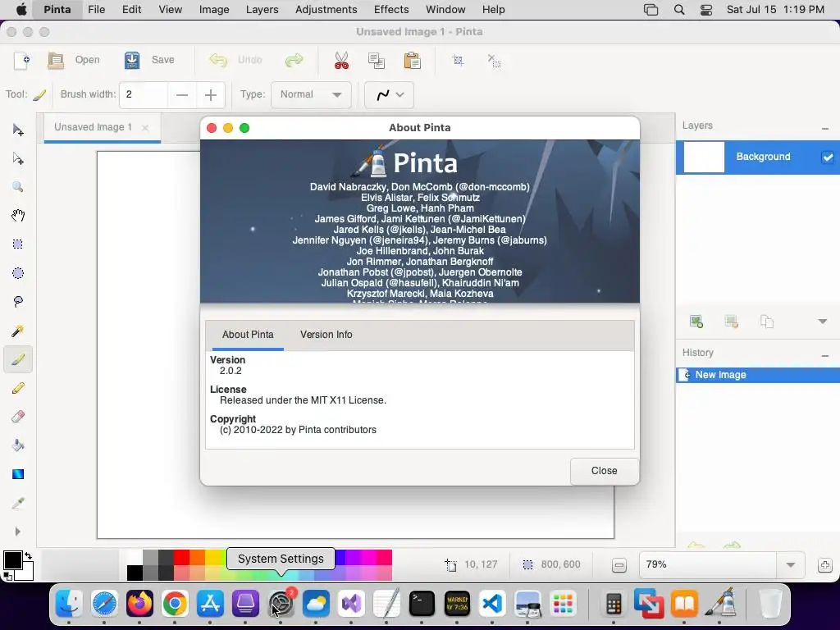The image size is (840, 630).
Task: Select the Gradient tool
Action: 18,474
